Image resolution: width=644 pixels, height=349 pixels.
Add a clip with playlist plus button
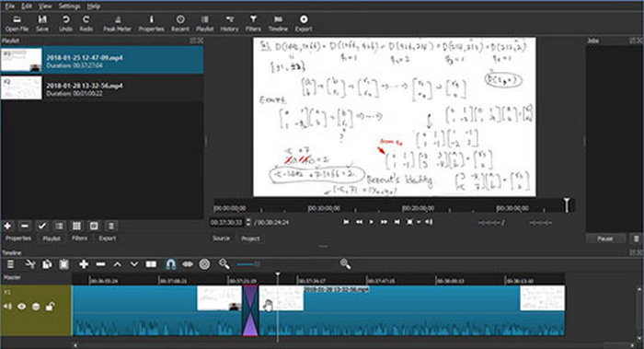(7, 226)
